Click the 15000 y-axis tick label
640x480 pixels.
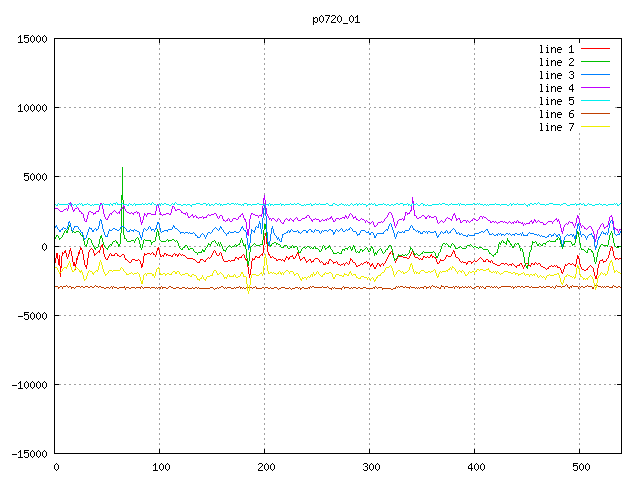tap(31, 39)
